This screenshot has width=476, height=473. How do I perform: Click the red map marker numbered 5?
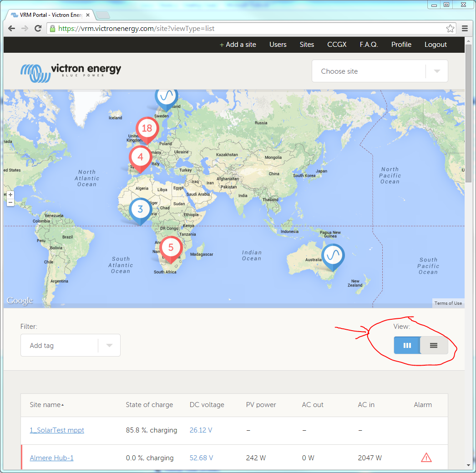(x=171, y=248)
